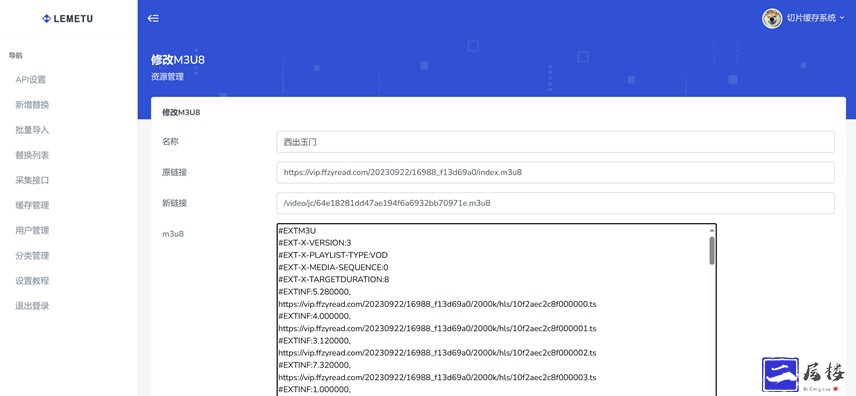Open 采集接口 in the sidebar
This screenshot has width=856, height=396.
click(x=32, y=180)
